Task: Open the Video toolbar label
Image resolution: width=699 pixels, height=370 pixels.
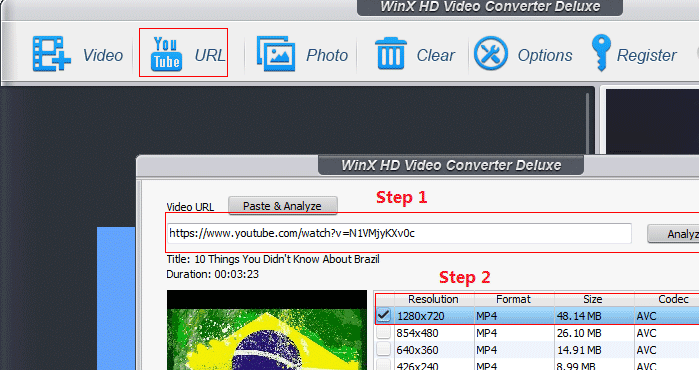Action: pyautogui.click(x=103, y=55)
